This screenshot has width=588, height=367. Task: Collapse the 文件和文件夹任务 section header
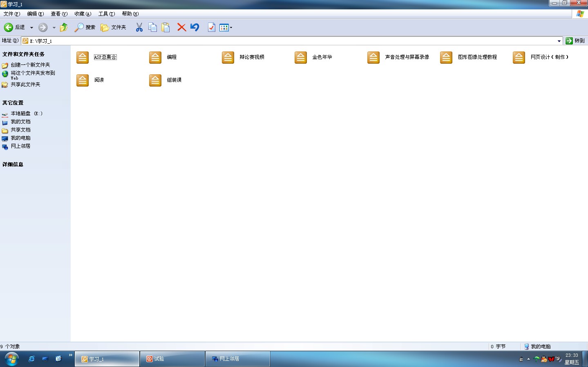click(23, 54)
